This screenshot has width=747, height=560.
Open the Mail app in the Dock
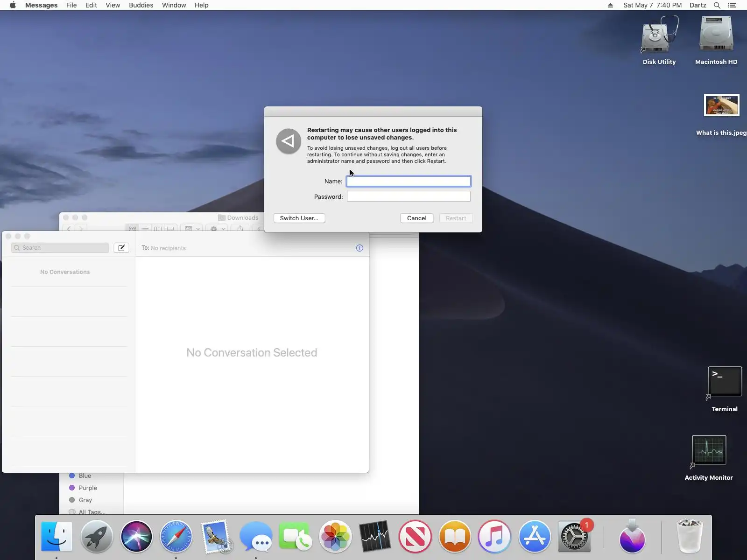point(216,537)
